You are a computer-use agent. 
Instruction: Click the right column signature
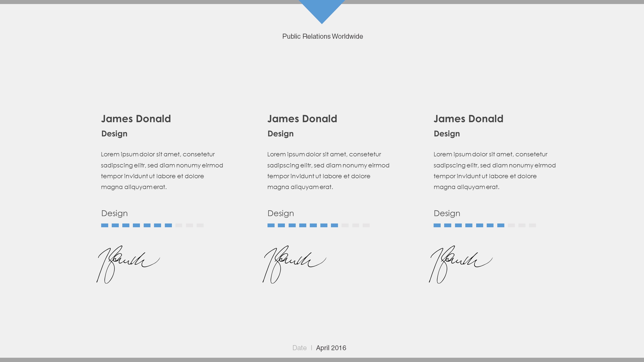click(x=460, y=264)
